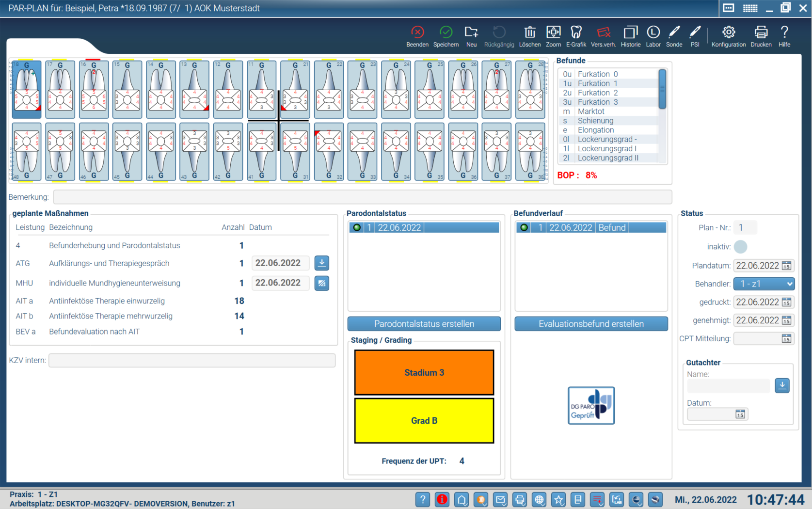Click the orange Stadium 3 box
Viewport: 812px width, 509px height.
click(424, 372)
